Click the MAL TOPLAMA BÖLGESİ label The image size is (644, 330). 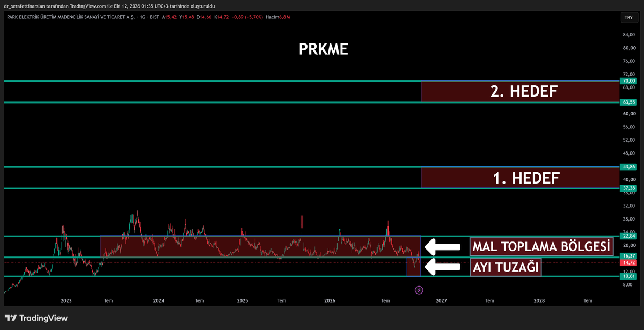[541, 247]
